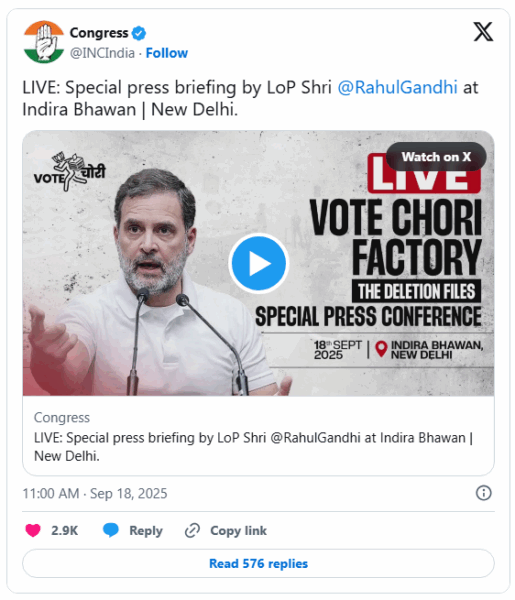Follow the INCIndia account
515x600 pixels.
coord(167,53)
